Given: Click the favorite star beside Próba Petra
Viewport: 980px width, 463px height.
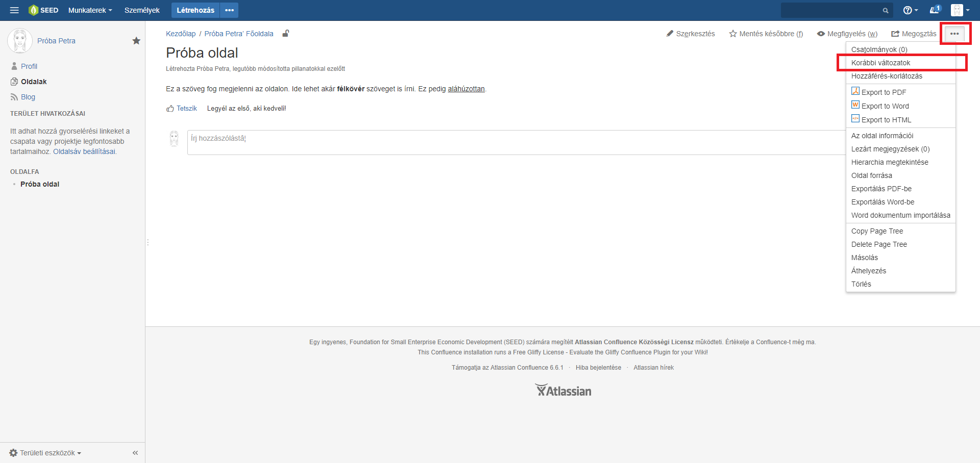Looking at the screenshot, I should (x=136, y=41).
